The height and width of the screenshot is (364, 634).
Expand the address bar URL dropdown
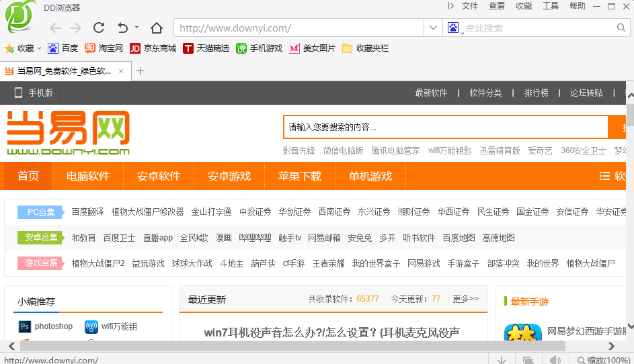point(433,28)
